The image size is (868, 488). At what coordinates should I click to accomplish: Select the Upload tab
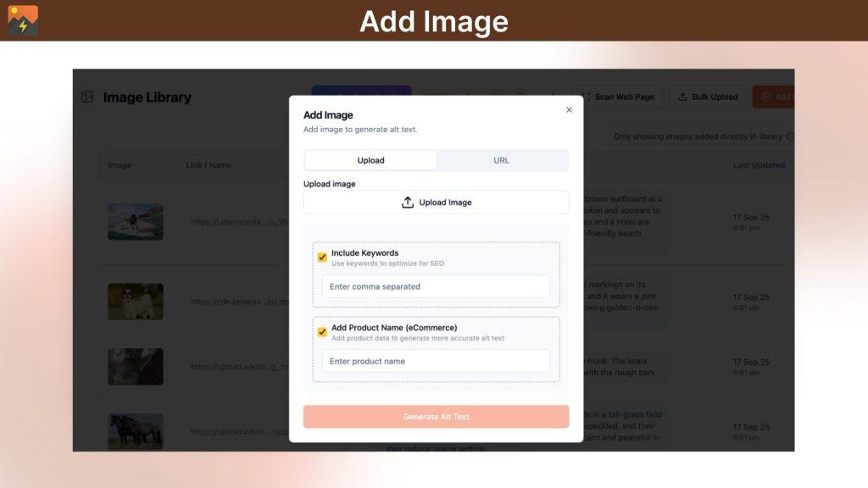(x=370, y=160)
